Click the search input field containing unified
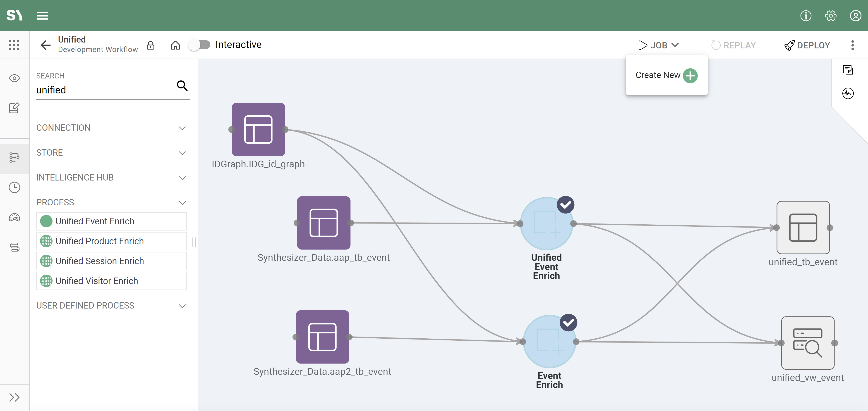Image resolution: width=868 pixels, height=411 pixels. tap(104, 90)
